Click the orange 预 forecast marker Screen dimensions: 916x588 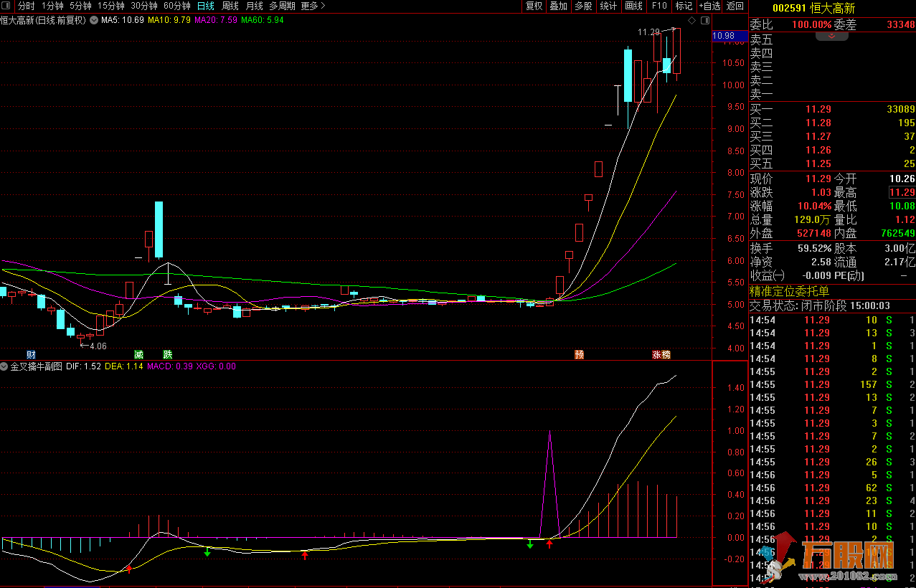[579, 354]
